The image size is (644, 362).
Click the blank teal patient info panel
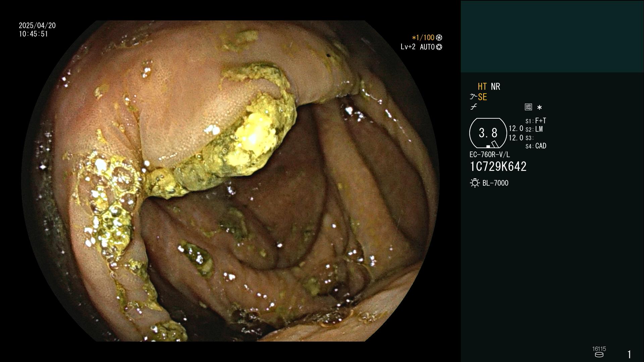552,37
